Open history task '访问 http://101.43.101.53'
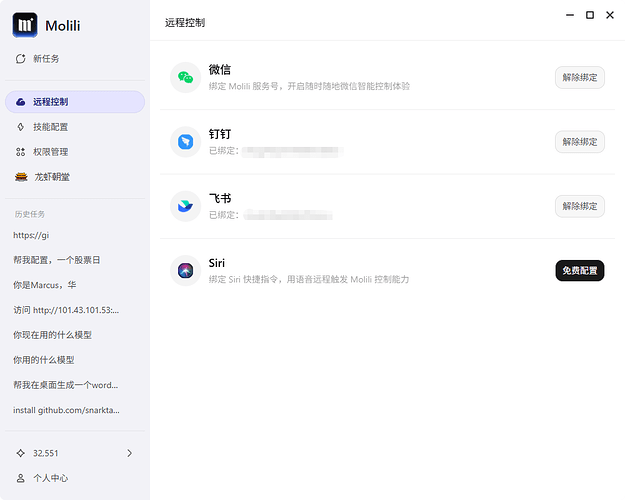625x500 pixels. coord(66,310)
